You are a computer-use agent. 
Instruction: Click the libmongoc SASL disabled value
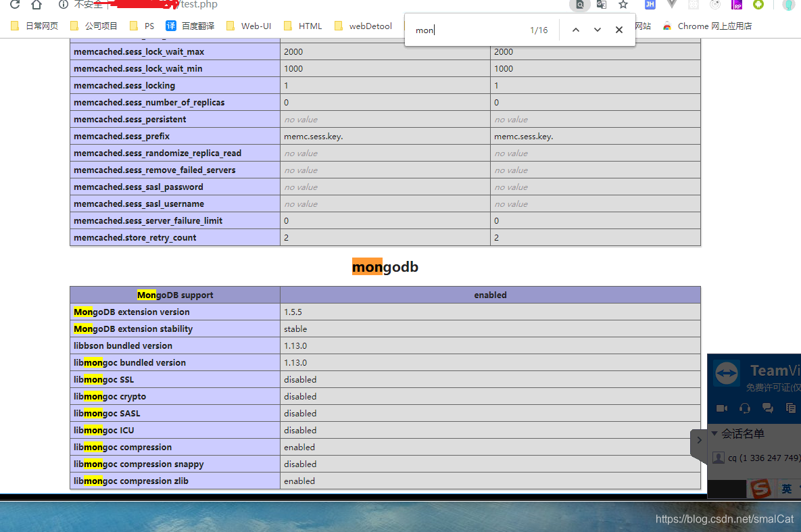pos(300,414)
